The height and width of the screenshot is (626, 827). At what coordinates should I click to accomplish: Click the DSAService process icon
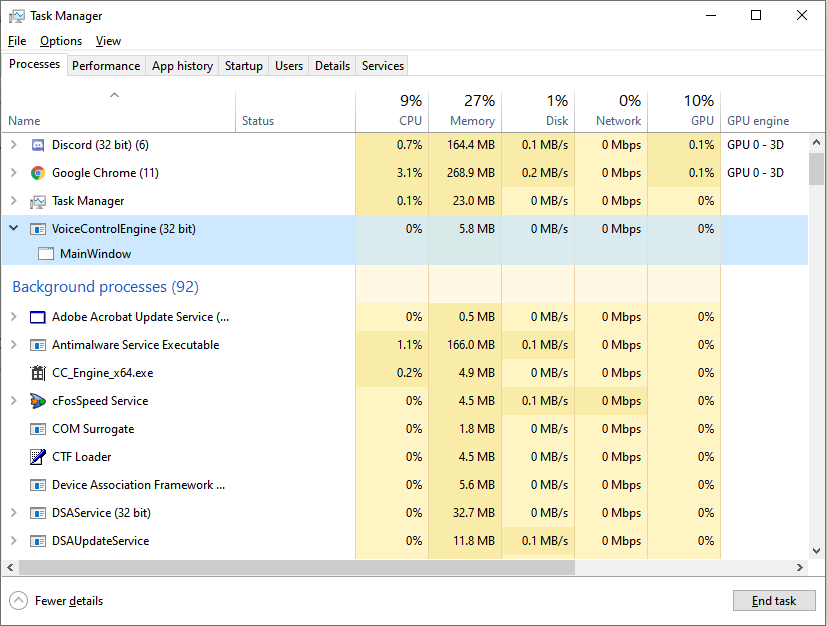[x=38, y=513]
